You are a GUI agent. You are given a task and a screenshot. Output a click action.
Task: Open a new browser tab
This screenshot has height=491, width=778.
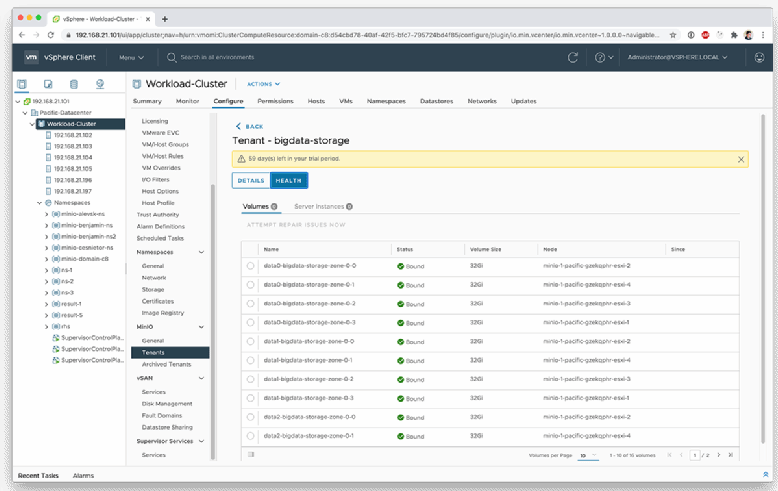[165, 19]
